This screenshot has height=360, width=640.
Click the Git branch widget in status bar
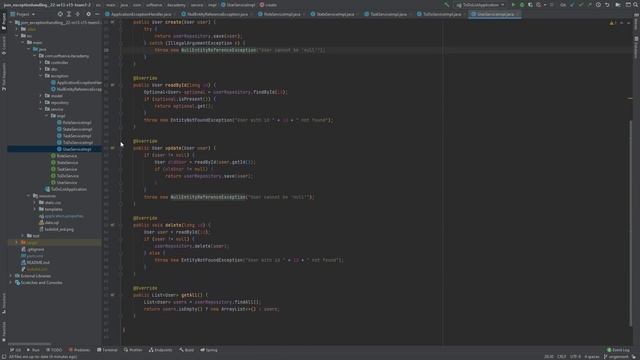click(x=616, y=356)
